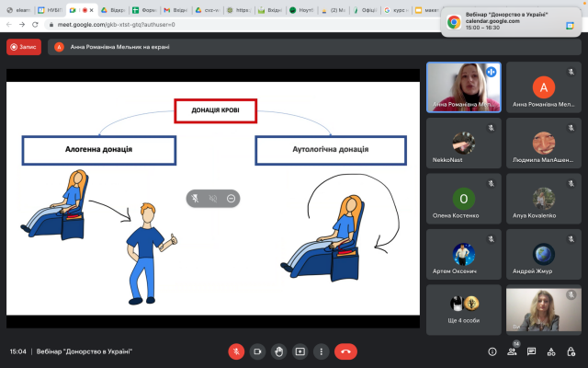This screenshot has height=368, width=588.
Task: Open more options three-dot menu
Action: pos(321,351)
